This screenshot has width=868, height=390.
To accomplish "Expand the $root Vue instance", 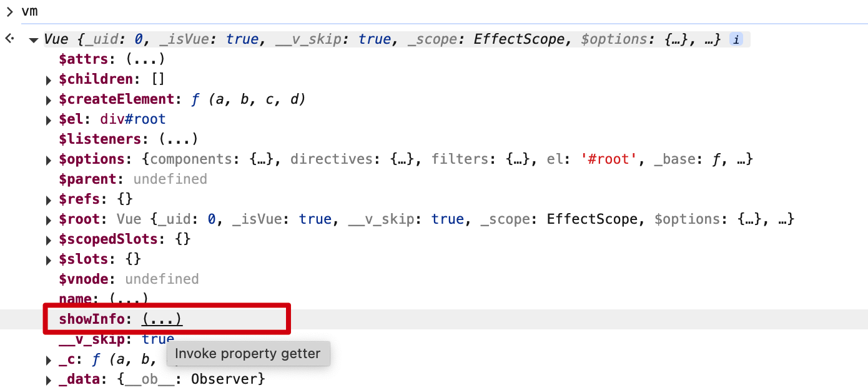I will tap(49, 220).
